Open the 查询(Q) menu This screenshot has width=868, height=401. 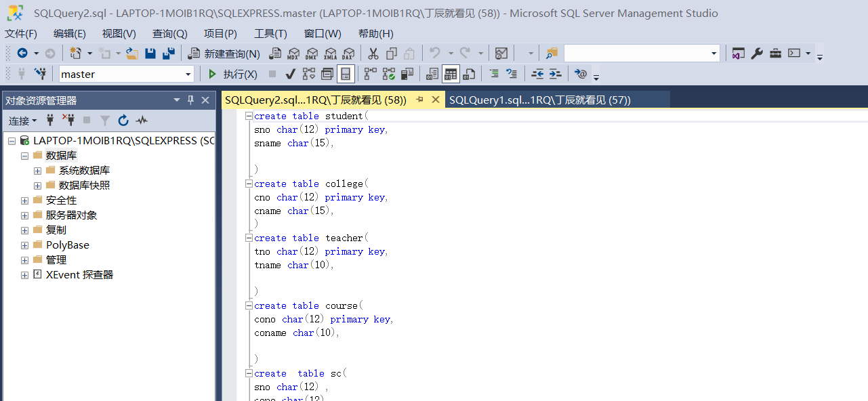170,33
